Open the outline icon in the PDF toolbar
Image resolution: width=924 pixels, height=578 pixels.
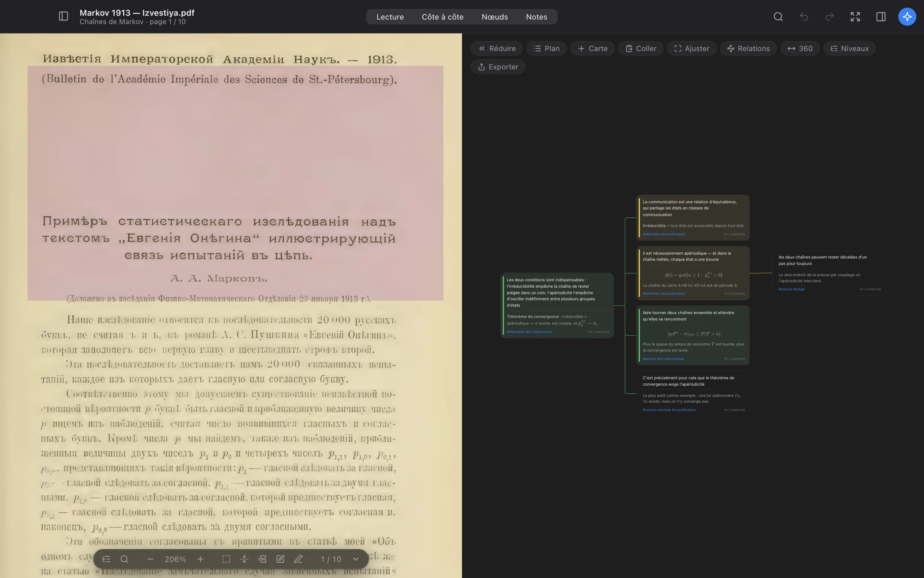point(106,559)
